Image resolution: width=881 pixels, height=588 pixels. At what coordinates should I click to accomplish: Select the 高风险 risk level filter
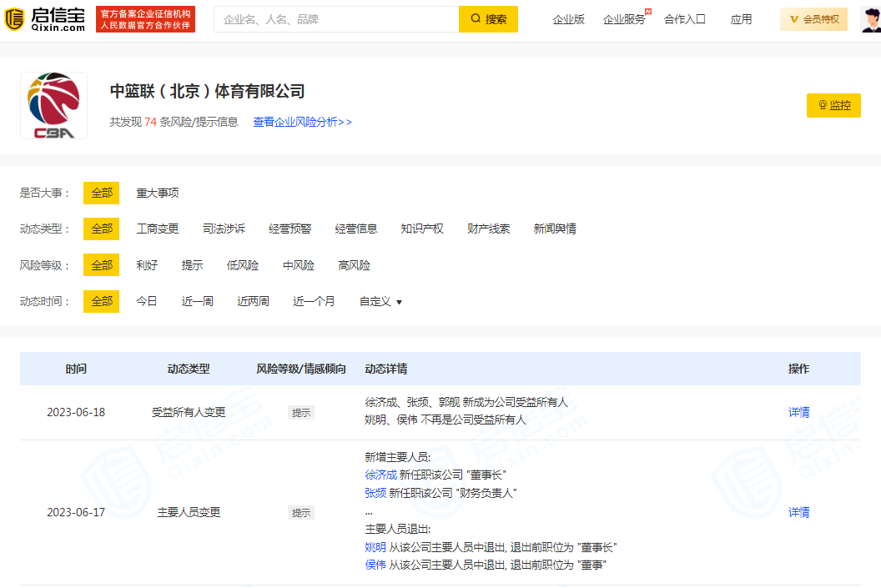click(353, 264)
